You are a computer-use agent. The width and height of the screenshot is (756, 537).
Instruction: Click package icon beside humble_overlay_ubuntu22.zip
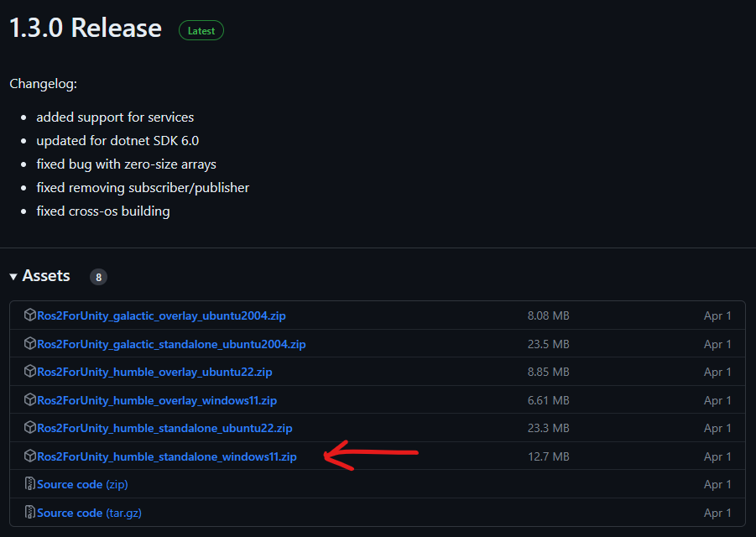30,372
